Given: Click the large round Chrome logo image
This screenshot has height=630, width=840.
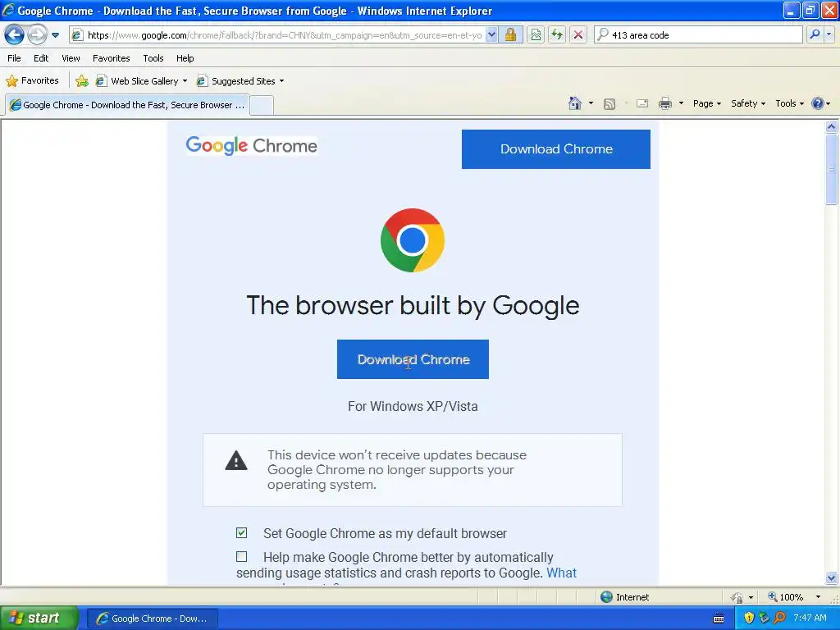Looking at the screenshot, I should point(413,240).
